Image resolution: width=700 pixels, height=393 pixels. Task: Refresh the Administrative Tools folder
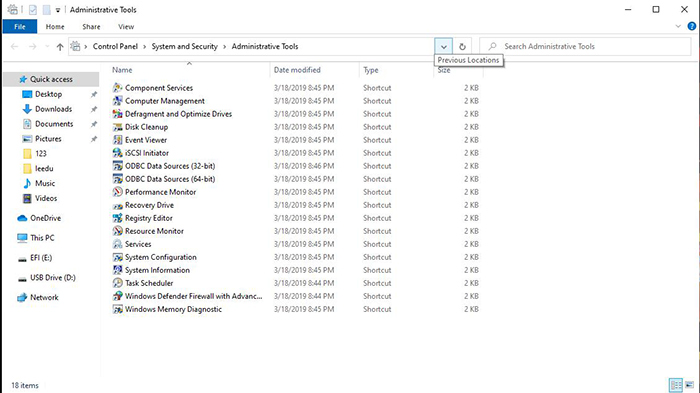tap(462, 46)
